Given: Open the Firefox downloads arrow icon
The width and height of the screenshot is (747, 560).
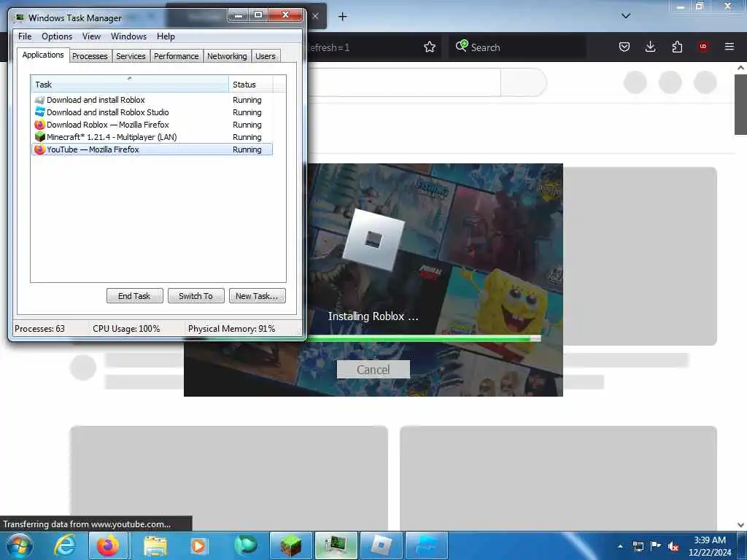Looking at the screenshot, I should pyautogui.click(x=650, y=47).
